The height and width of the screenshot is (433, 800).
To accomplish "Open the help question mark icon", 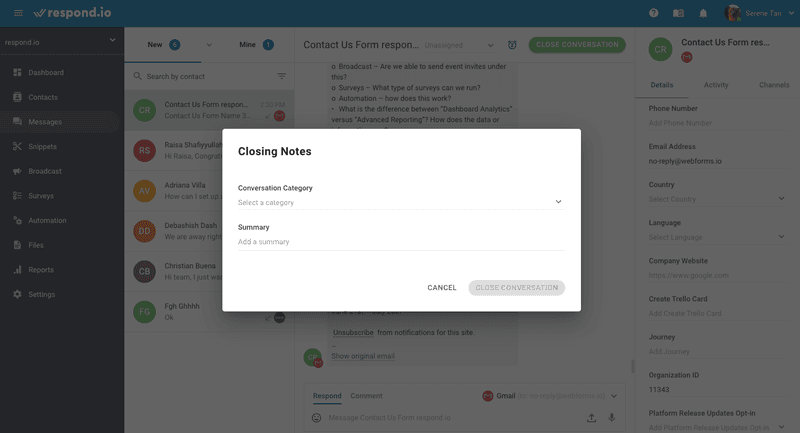I will (654, 13).
